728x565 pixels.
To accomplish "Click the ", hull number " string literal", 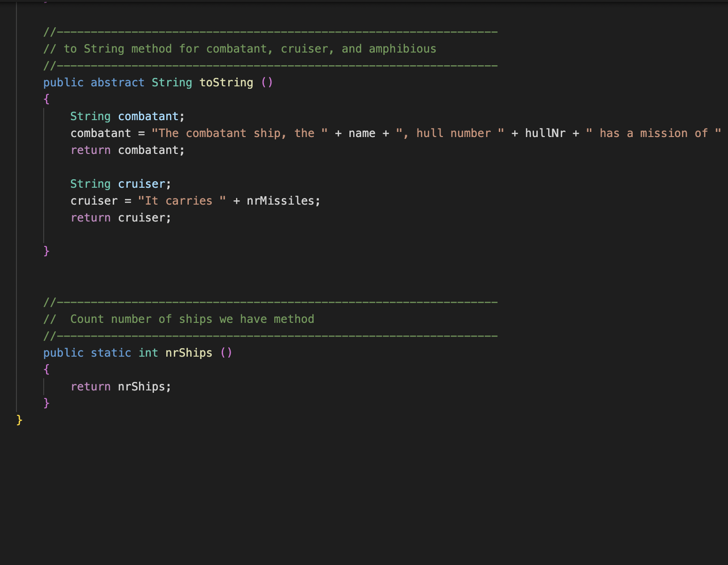I will [450, 133].
